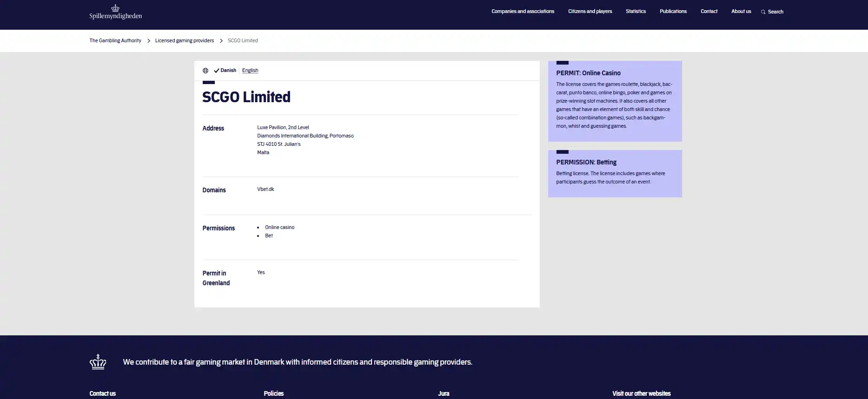Open the Statistics menu

click(636, 11)
